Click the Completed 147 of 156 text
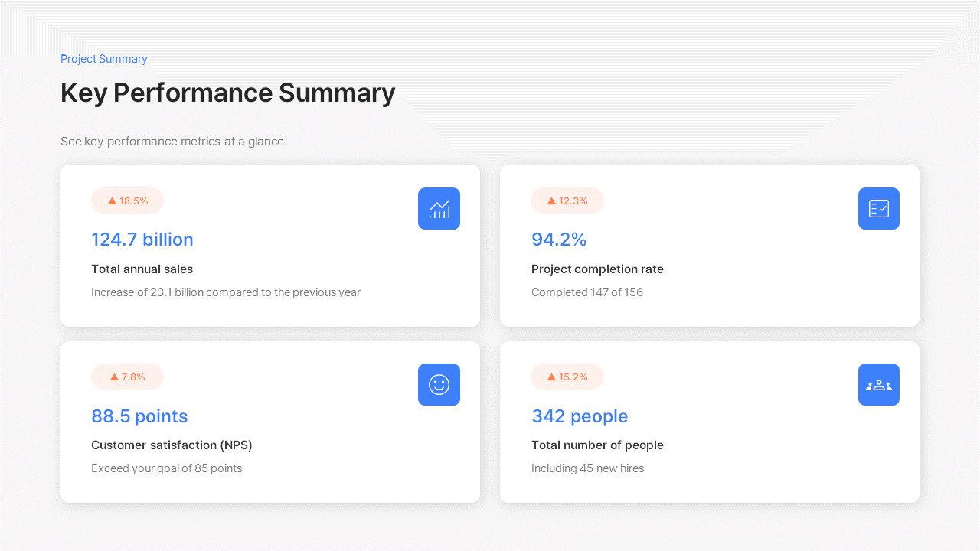Viewport: 980px width, 551px height. tap(587, 292)
